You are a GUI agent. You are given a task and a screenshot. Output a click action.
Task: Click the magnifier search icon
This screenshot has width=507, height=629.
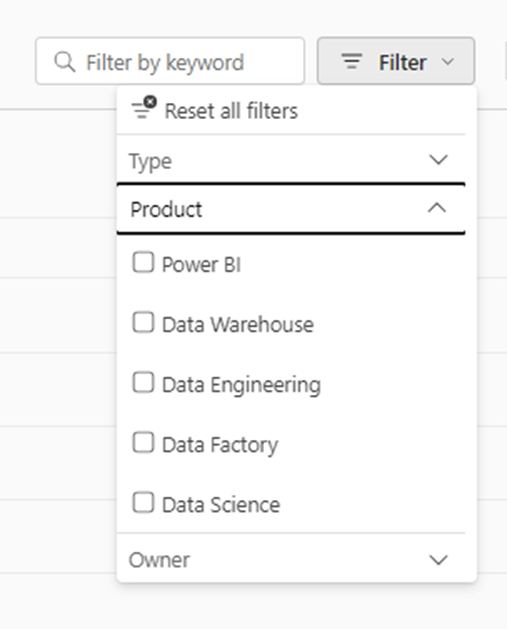coord(65,62)
